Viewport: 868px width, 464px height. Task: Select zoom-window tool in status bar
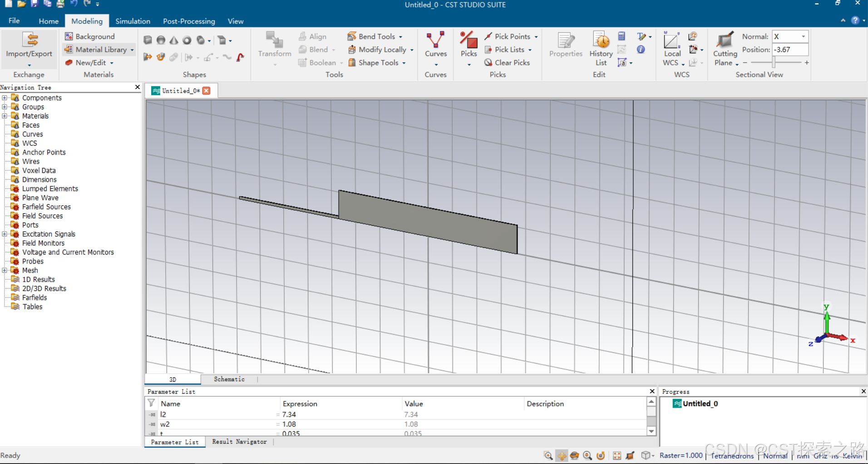tap(548, 455)
